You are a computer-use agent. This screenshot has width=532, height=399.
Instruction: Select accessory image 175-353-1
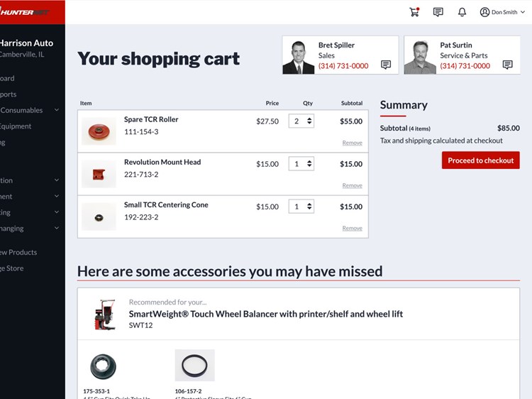pyautogui.click(x=103, y=366)
